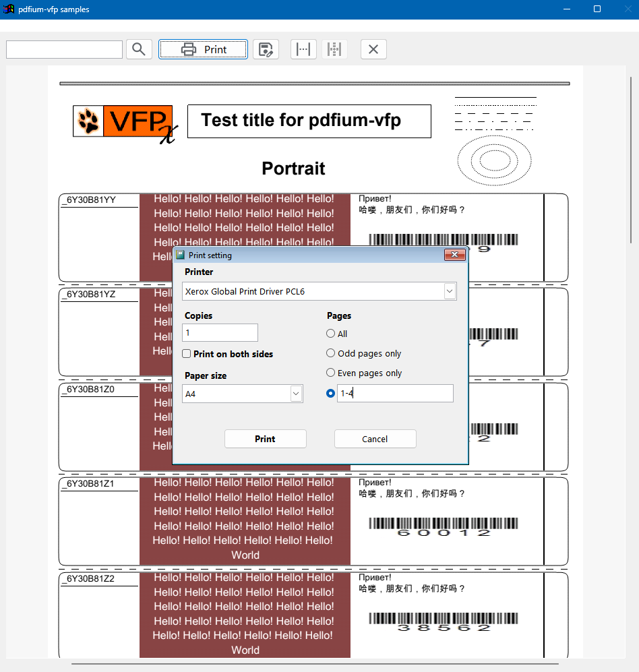Select the All pages radio button
The image size is (639, 672).
pyautogui.click(x=330, y=334)
